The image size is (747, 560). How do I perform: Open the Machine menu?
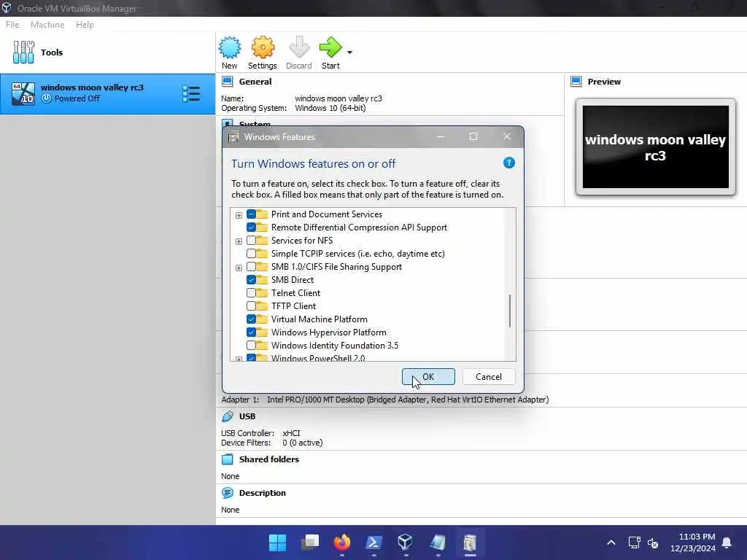tap(47, 25)
